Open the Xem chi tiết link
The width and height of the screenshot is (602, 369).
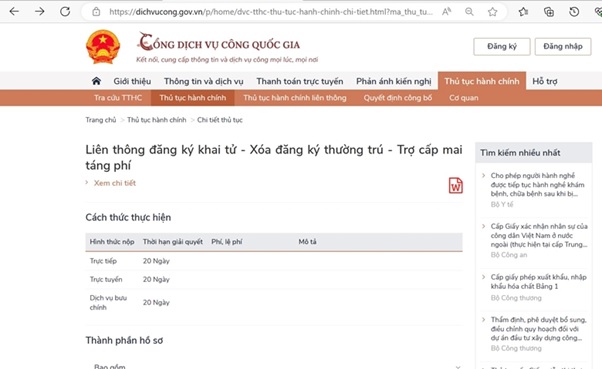coord(115,183)
